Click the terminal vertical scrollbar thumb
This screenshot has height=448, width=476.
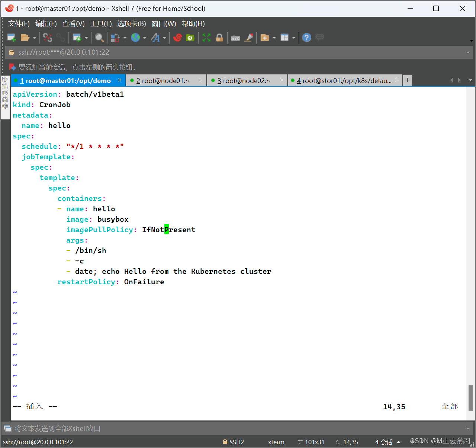click(470, 398)
